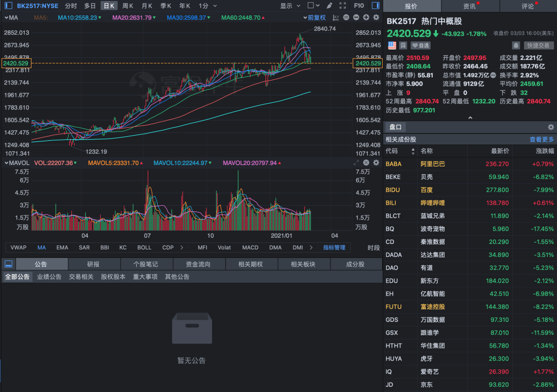Click the 时段 time period button
Screen dimensions: 557x392
(x=374, y=248)
